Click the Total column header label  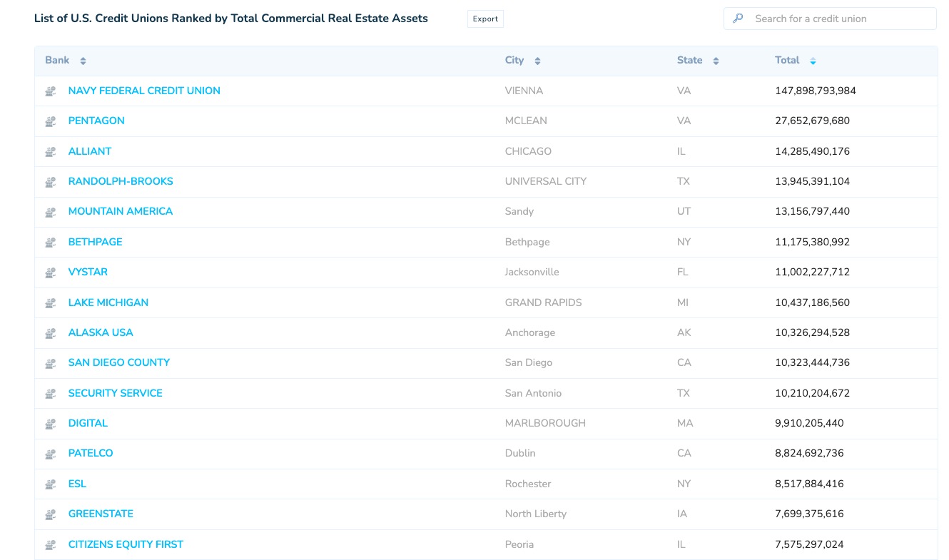787,60
